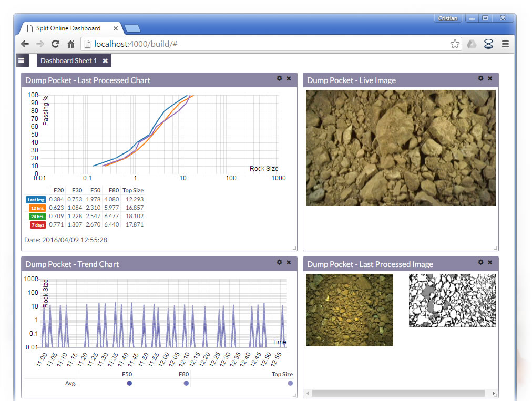Viewport: 532px width, 401px height.
Task: Open the dashboard hamburger sidebar menu
Action: click(21, 60)
